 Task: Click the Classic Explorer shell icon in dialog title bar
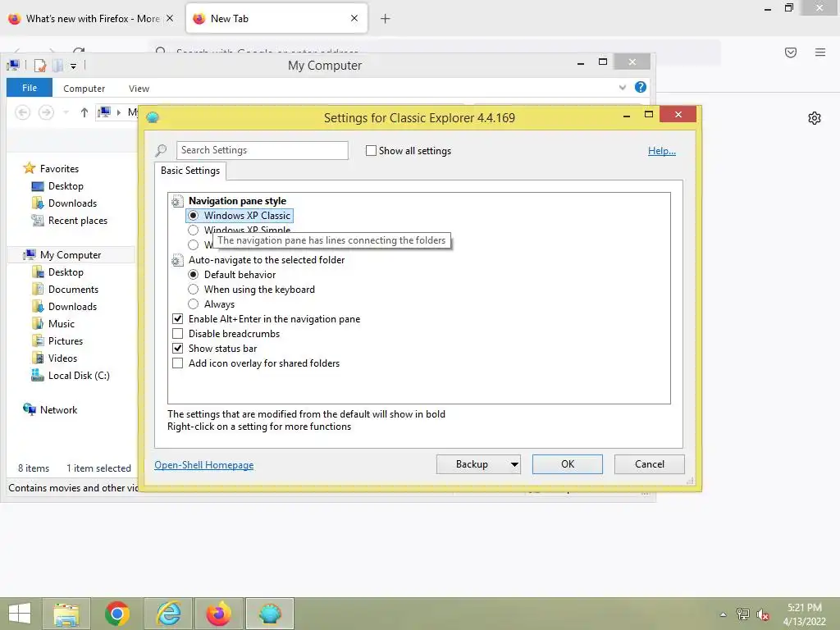point(153,117)
